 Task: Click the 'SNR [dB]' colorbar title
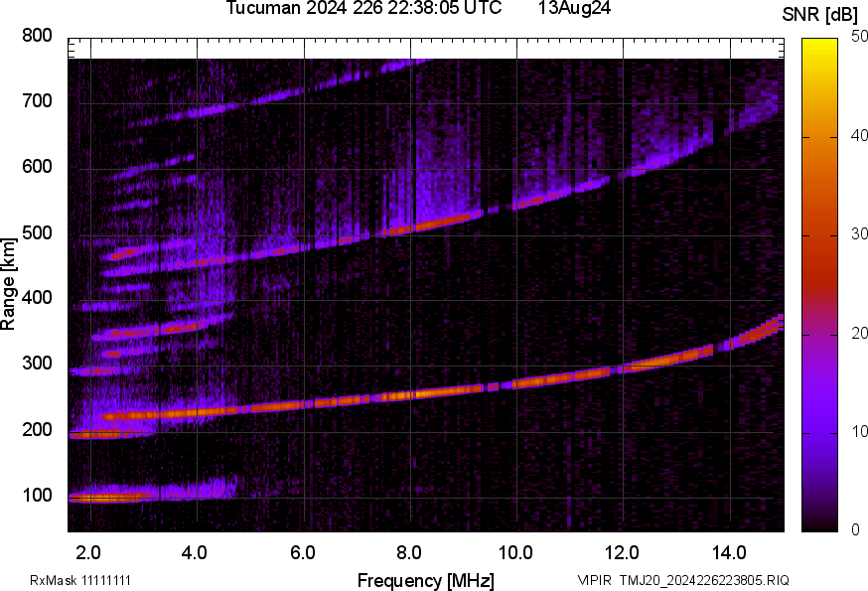coord(828,14)
